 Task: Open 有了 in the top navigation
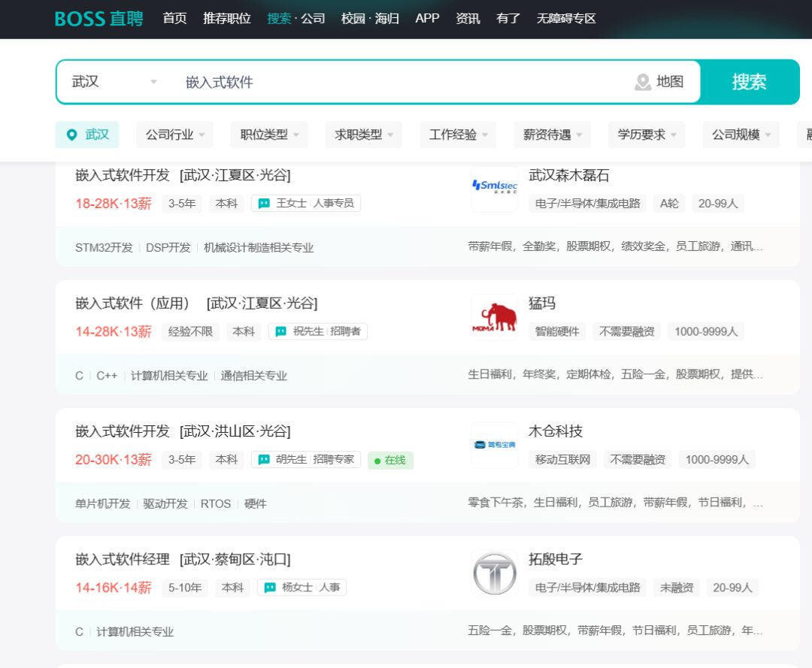(508, 19)
